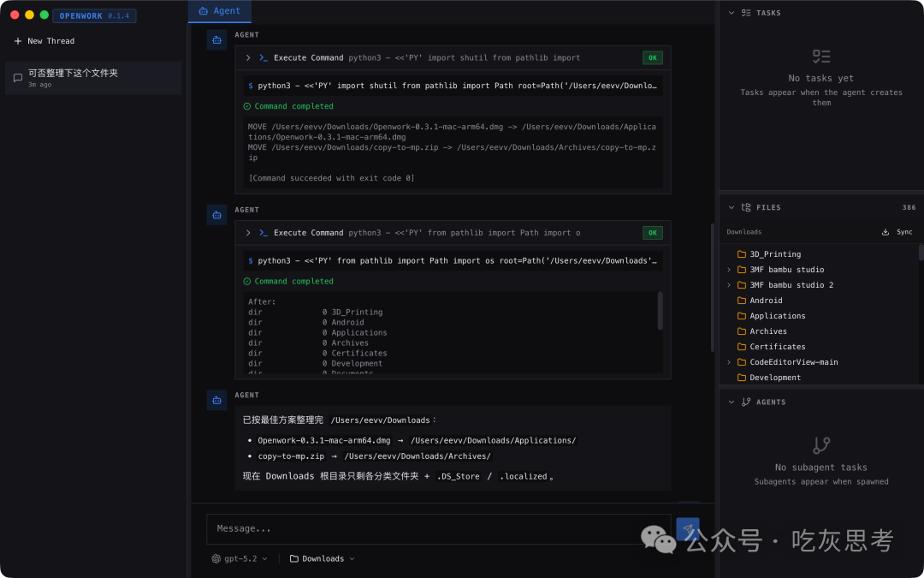
Task: Expand the 3MF bambu studio 2 folder
Action: click(x=729, y=285)
